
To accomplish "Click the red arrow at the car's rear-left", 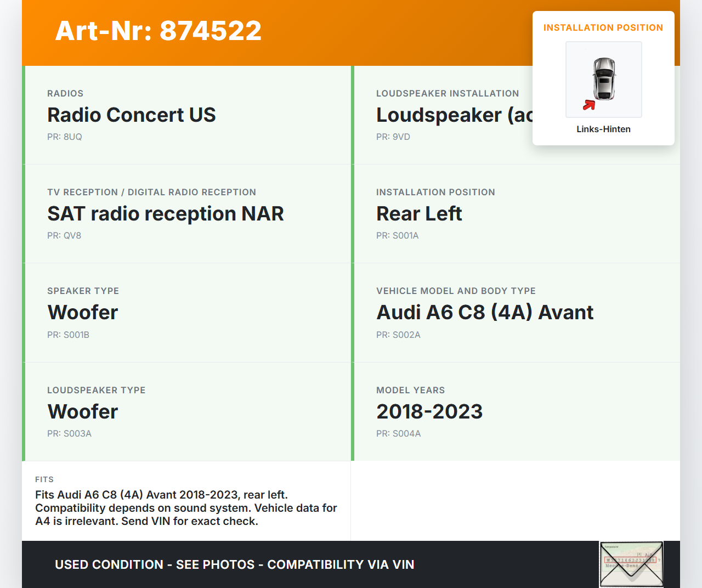I will pyautogui.click(x=589, y=105).
